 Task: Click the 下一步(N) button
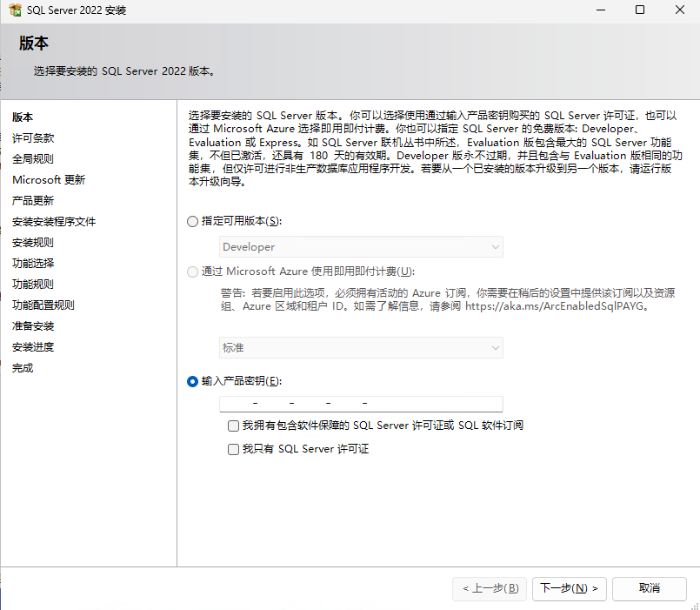pos(570,588)
